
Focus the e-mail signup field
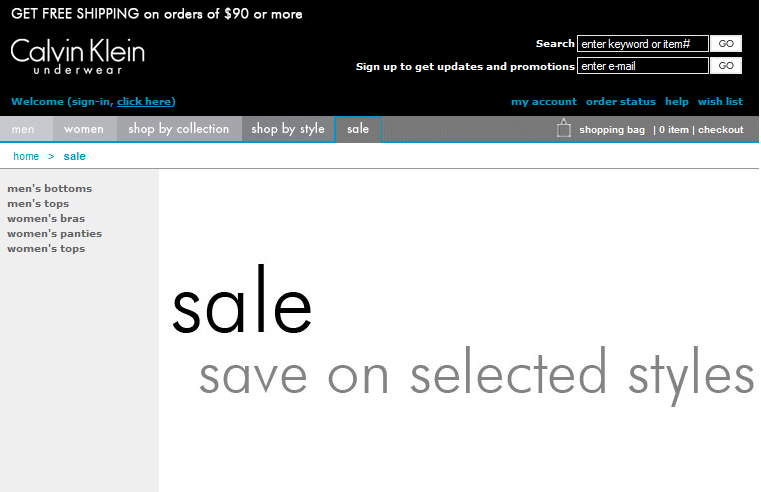pos(643,66)
